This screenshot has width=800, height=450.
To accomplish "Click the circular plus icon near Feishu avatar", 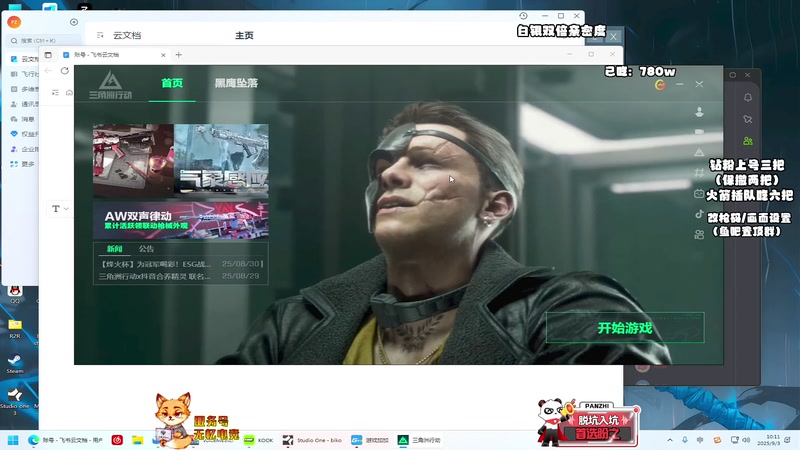I will click(74, 22).
